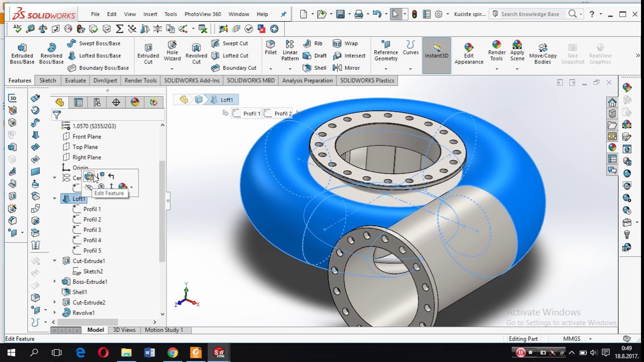Viewport: 644px width, 362px height.
Task: Open Render Tools
Action: (497, 51)
